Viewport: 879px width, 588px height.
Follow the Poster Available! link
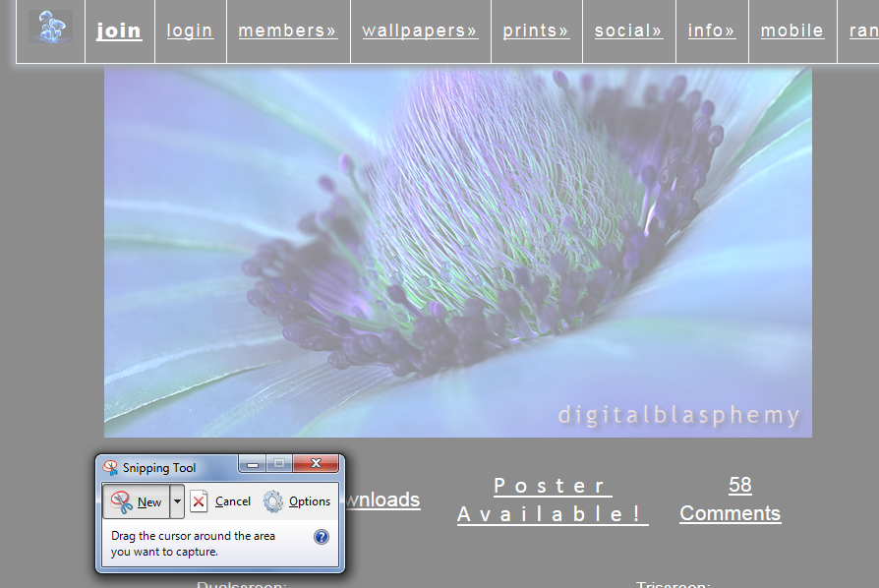[x=552, y=500]
